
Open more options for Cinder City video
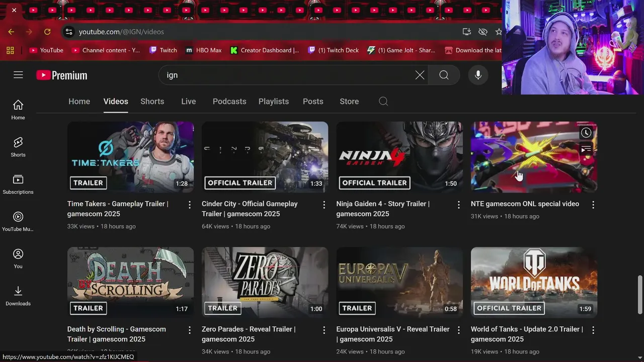coord(324,205)
